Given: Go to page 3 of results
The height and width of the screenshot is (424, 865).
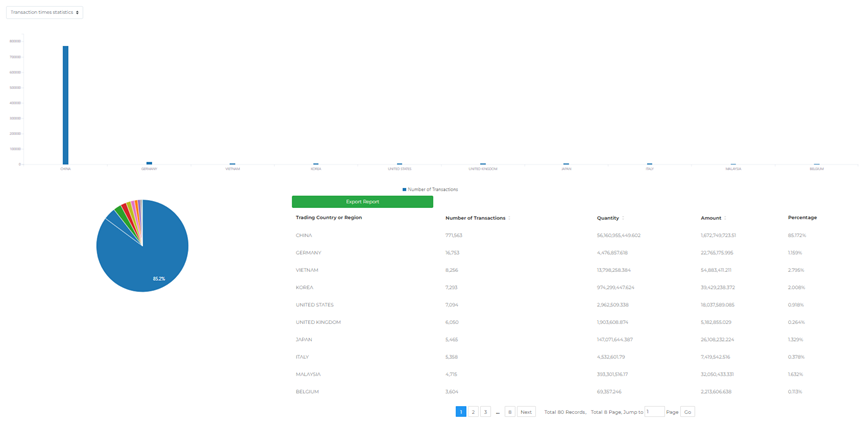Looking at the screenshot, I should [486, 412].
